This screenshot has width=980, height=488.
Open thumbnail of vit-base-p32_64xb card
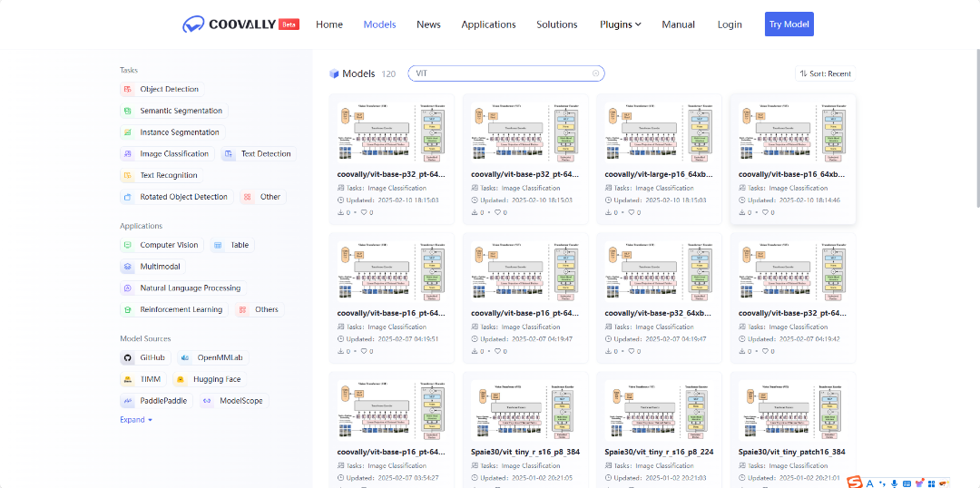pos(659,269)
